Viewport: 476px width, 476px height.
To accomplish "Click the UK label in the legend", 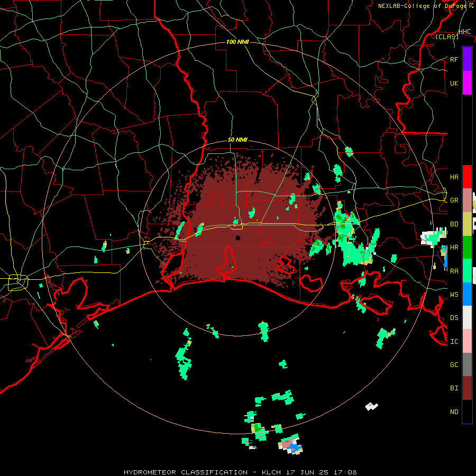I will pos(454,84).
